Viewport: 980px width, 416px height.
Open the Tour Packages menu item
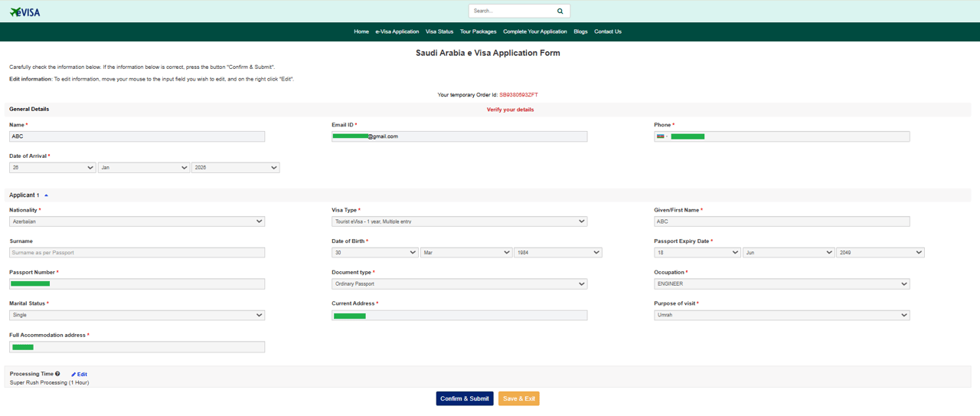pos(478,32)
